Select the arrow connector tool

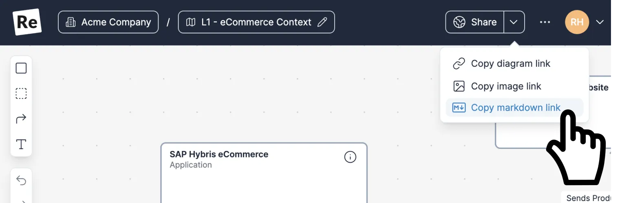[x=21, y=119]
